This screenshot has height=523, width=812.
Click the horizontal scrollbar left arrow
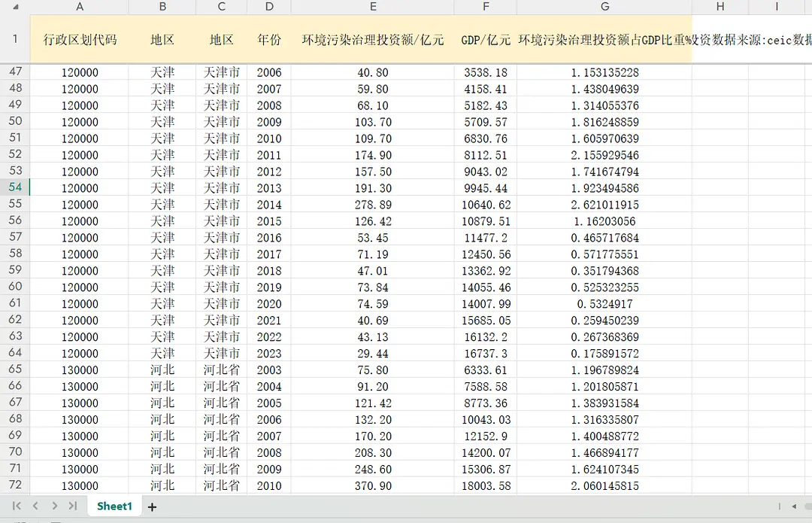(x=794, y=506)
